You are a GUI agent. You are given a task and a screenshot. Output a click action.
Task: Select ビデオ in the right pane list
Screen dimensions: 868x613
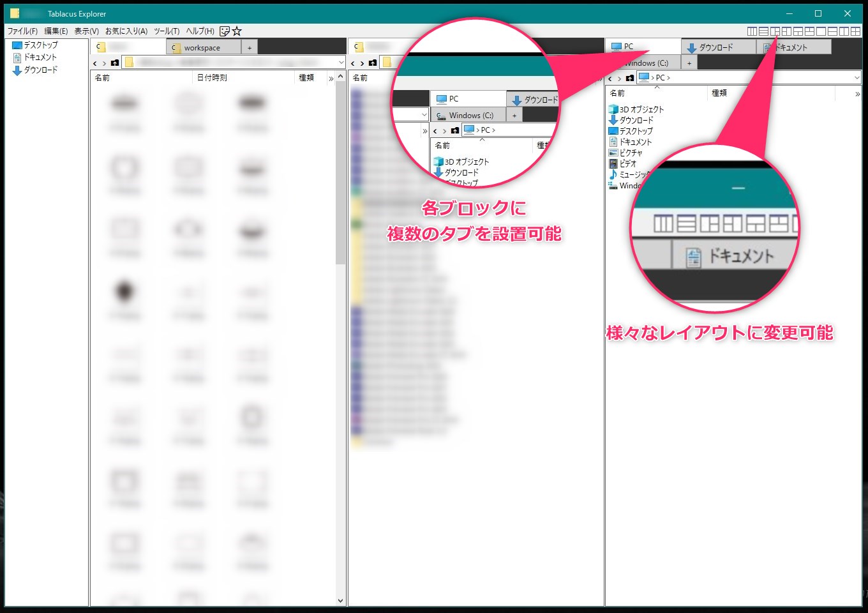pyautogui.click(x=623, y=163)
